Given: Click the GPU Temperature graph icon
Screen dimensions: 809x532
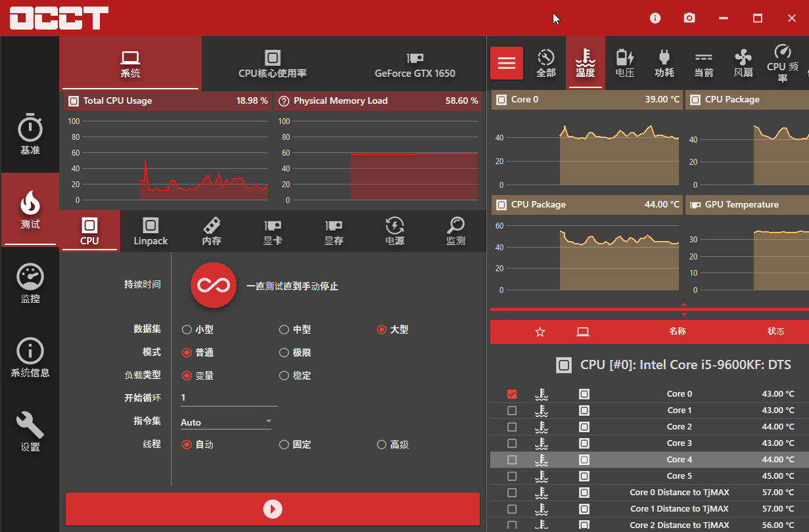Looking at the screenshot, I should point(695,205).
